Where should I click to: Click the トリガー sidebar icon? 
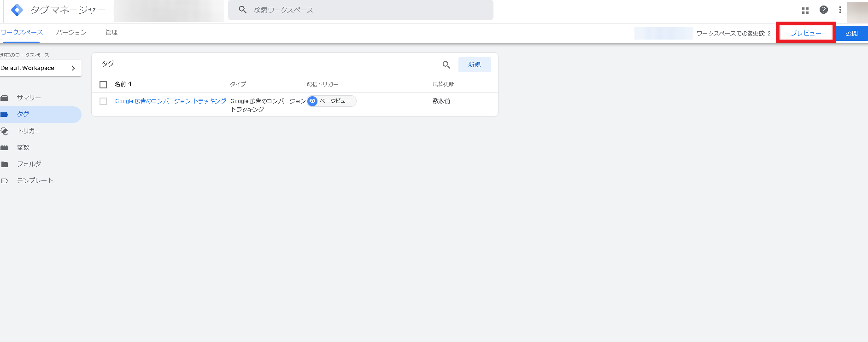pyautogui.click(x=5, y=131)
